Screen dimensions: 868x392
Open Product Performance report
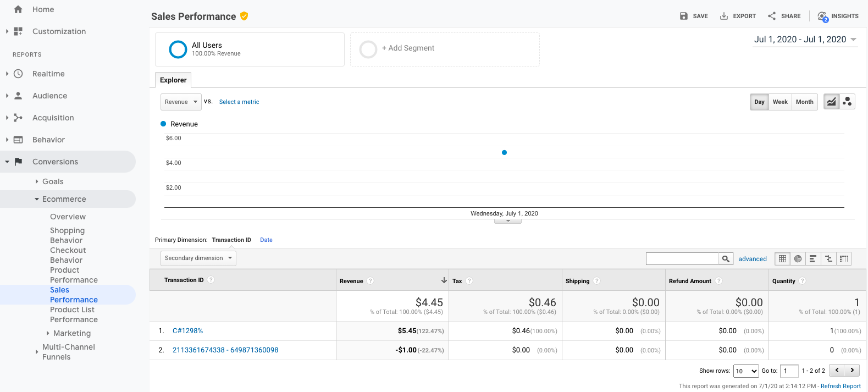pyautogui.click(x=74, y=275)
